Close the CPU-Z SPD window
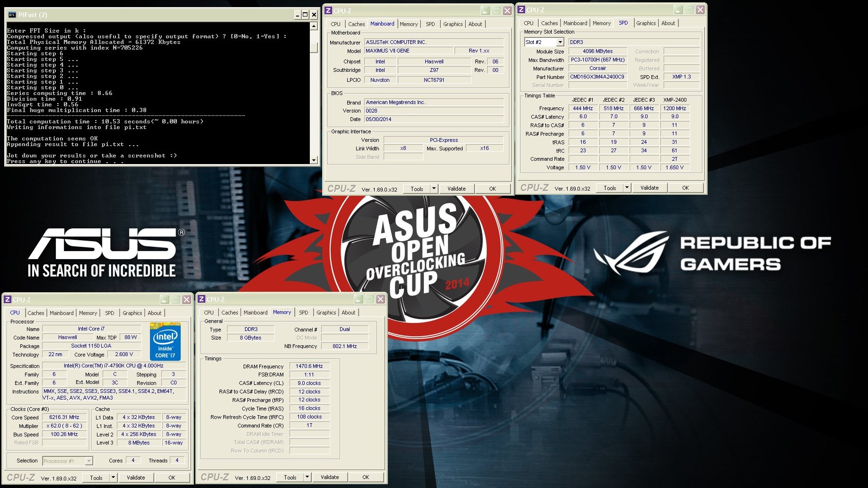The width and height of the screenshot is (868, 488). pyautogui.click(x=700, y=9)
